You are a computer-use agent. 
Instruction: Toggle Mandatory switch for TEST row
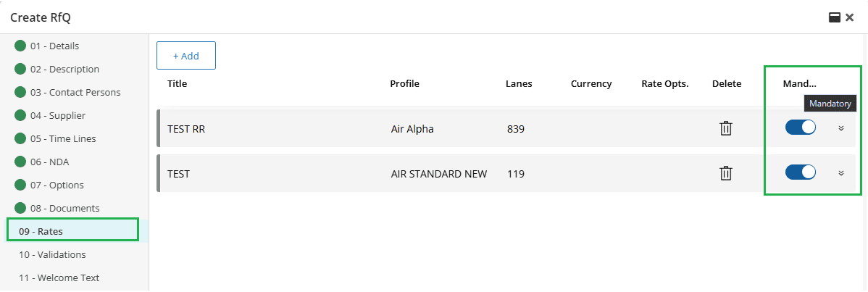pyautogui.click(x=801, y=172)
